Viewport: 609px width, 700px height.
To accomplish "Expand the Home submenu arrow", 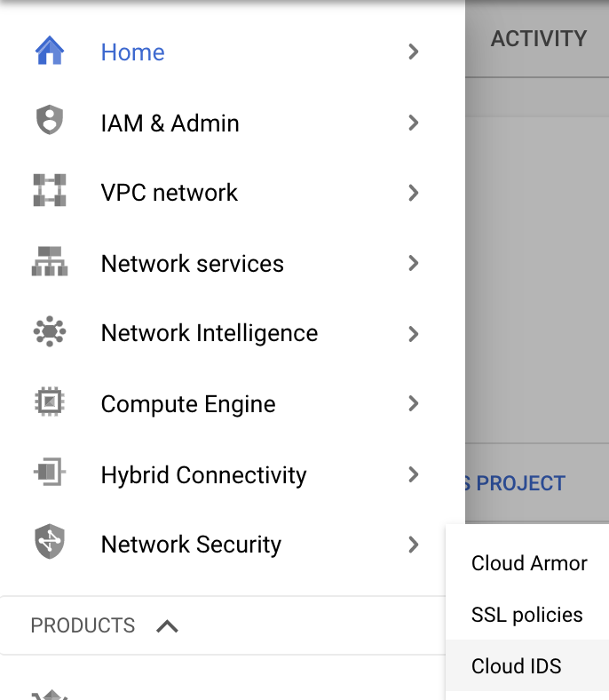I will (x=413, y=52).
